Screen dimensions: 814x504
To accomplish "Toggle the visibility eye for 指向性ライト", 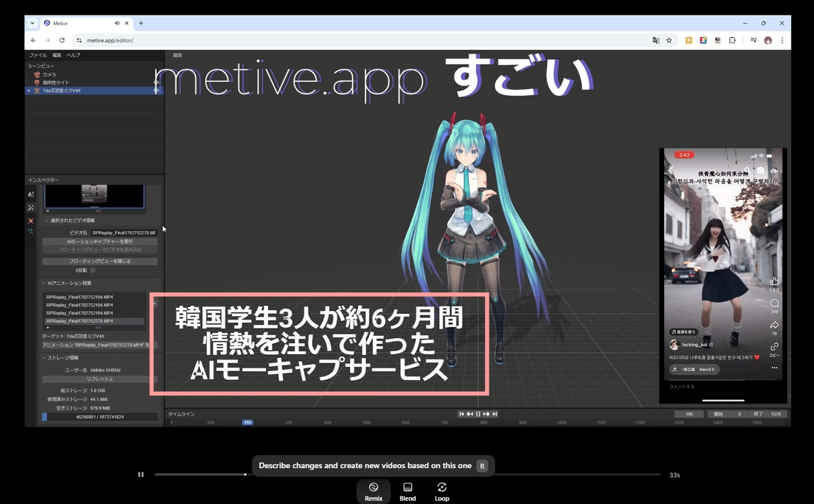I will coord(156,82).
